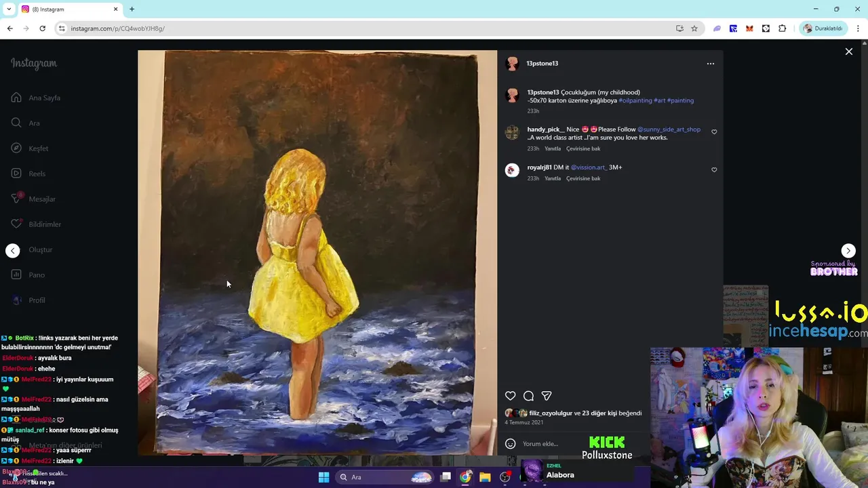Image resolution: width=868 pixels, height=488 pixels.
Task: Close the Instagram browser tab
Action: coord(115,9)
